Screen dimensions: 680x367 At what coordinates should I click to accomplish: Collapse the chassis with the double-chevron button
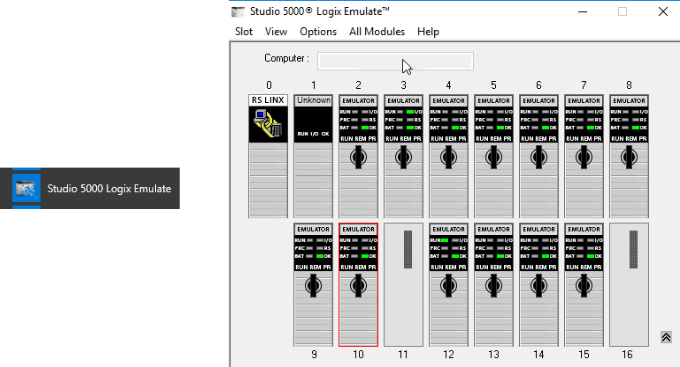666,337
